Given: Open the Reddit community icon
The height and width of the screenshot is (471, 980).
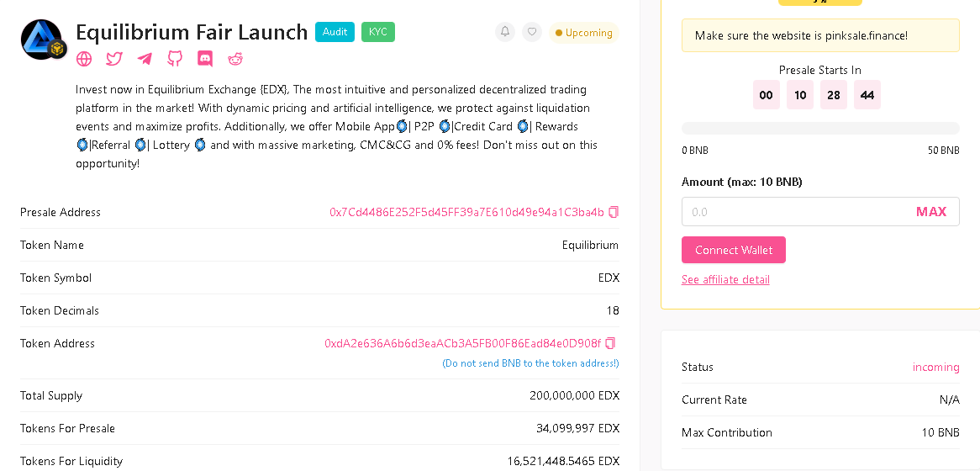Looking at the screenshot, I should click(235, 59).
